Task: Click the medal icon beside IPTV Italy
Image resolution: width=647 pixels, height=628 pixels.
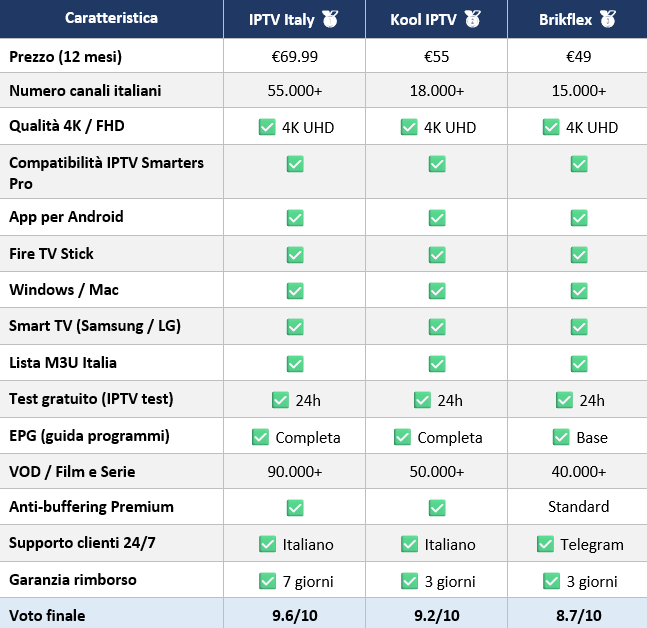Action: [x=330, y=19]
